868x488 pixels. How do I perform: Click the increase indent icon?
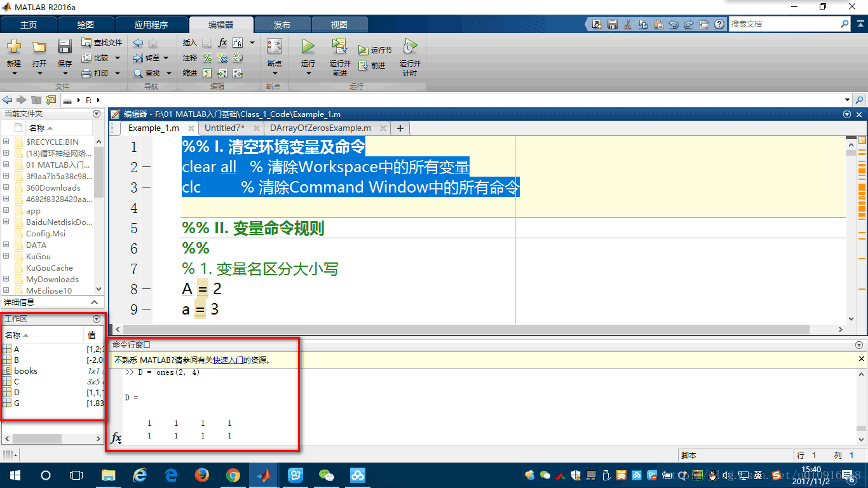tap(222, 73)
